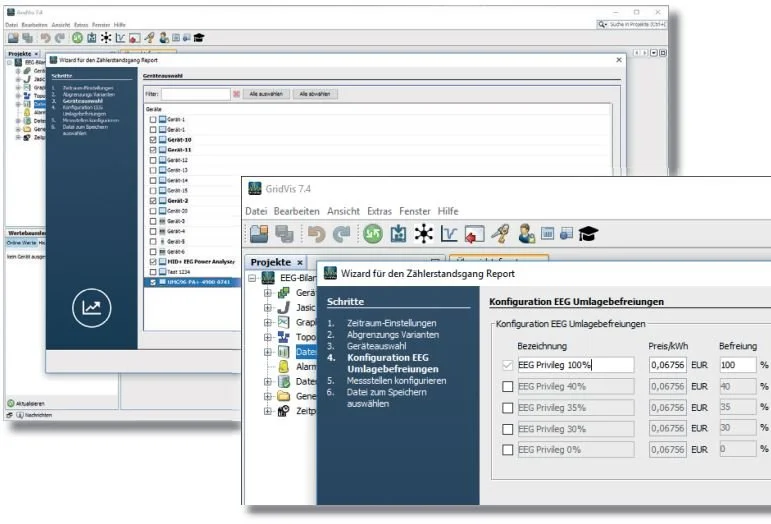Uncheck Gerät-11 in the device list

[153, 150]
